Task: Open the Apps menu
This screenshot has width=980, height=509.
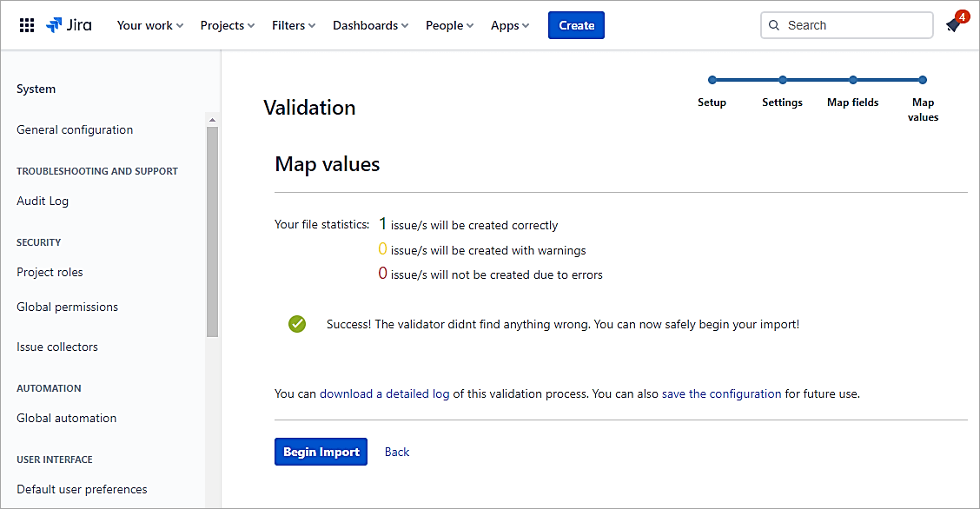Action: tap(510, 25)
